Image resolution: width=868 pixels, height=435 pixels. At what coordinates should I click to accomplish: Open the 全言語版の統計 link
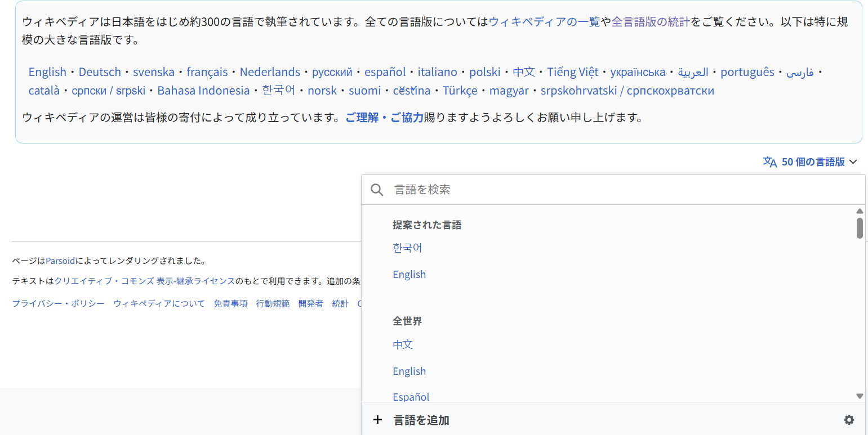click(651, 22)
